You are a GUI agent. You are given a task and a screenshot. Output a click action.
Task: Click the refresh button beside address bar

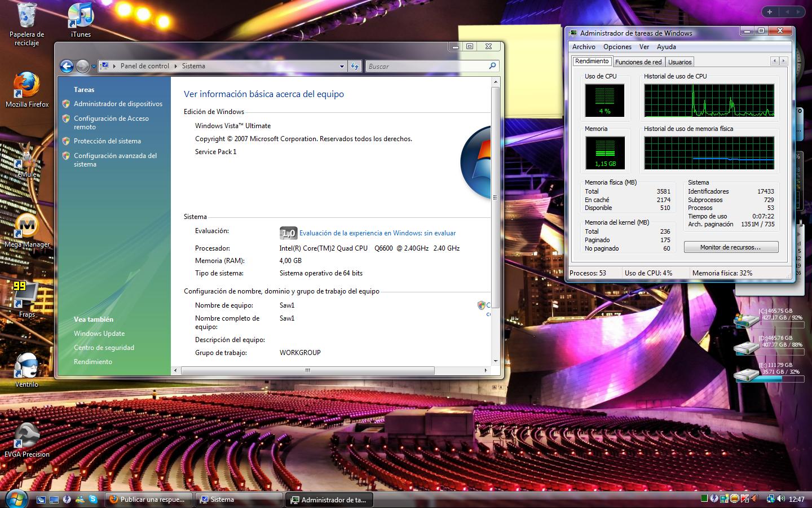[x=354, y=66]
